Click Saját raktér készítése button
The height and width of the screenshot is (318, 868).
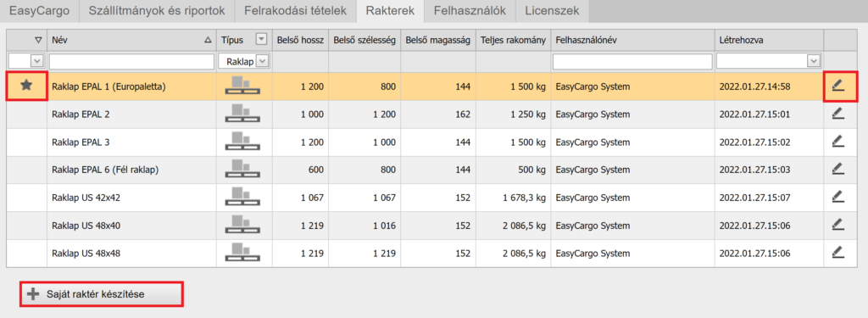(x=102, y=294)
